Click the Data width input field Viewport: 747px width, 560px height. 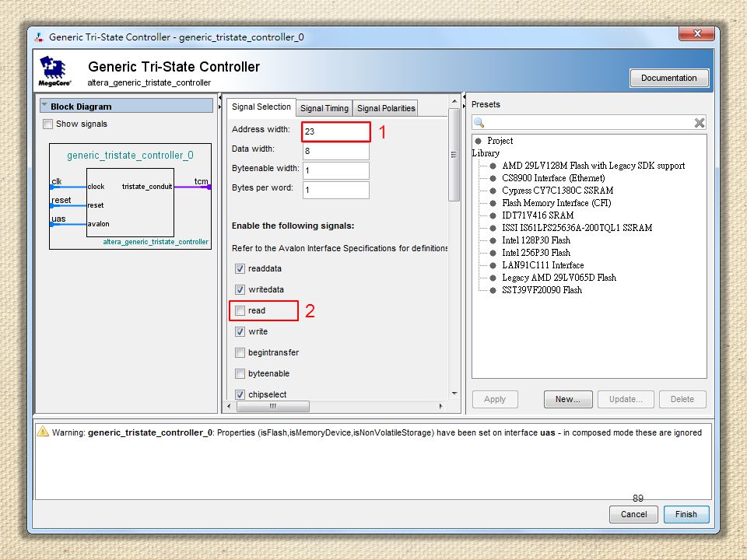point(336,151)
